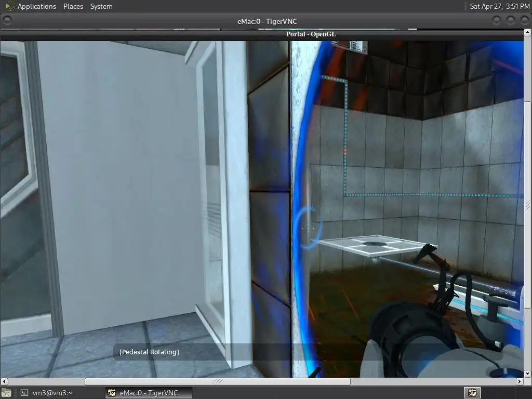Minimize the TigerVNC window

tap(496, 21)
